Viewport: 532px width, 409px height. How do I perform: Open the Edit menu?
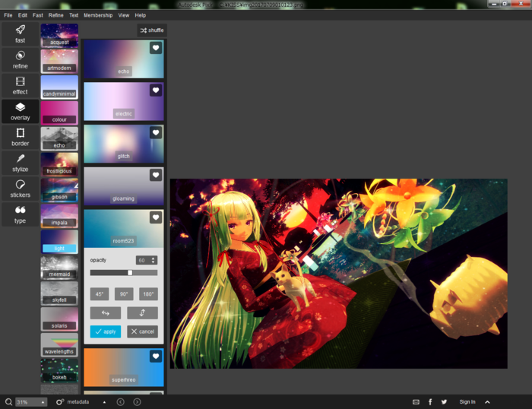pyautogui.click(x=23, y=15)
